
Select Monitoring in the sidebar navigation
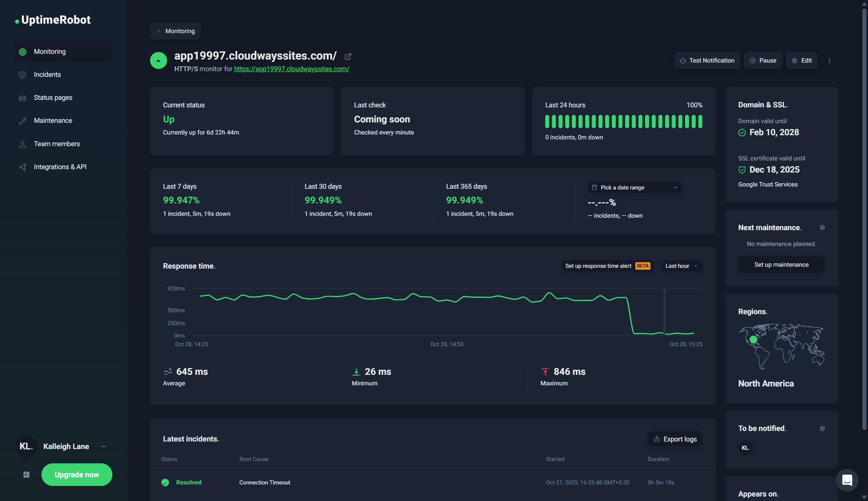coord(49,51)
